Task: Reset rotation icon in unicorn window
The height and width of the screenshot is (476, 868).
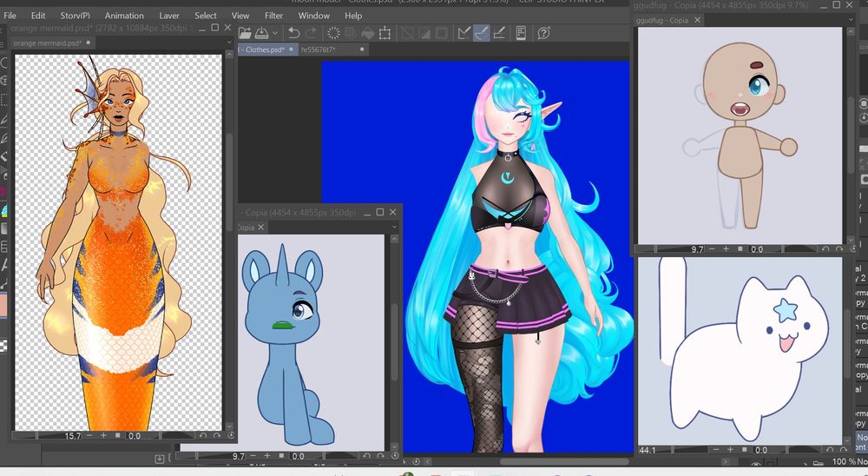Action: tap(395, 456)
